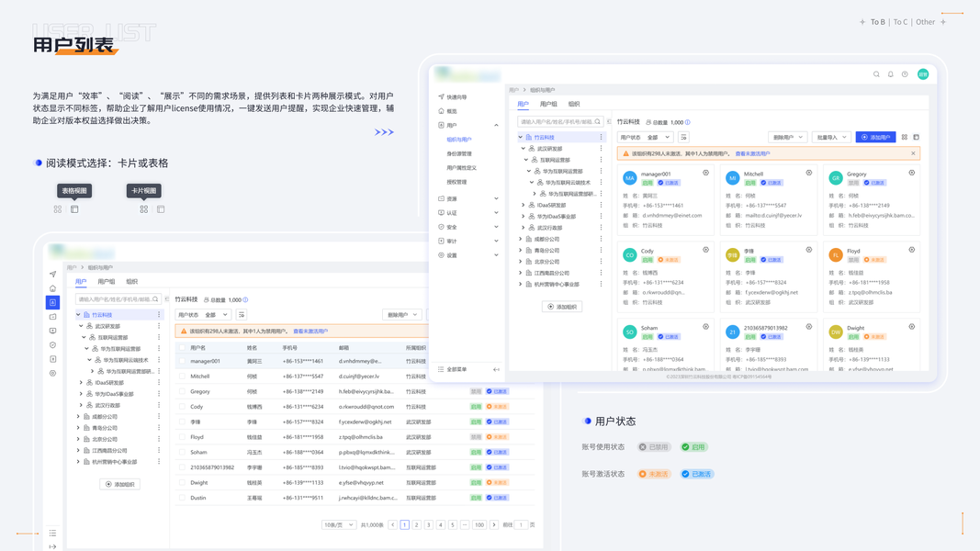Check the Cody row checkbox
980x551 pixels.
click(x=183, y=407)
